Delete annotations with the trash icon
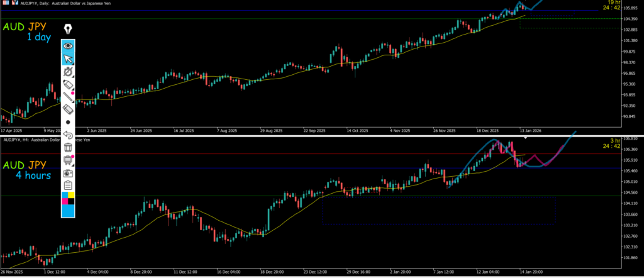This screenshot has height=278, width=644. [68, 147]
